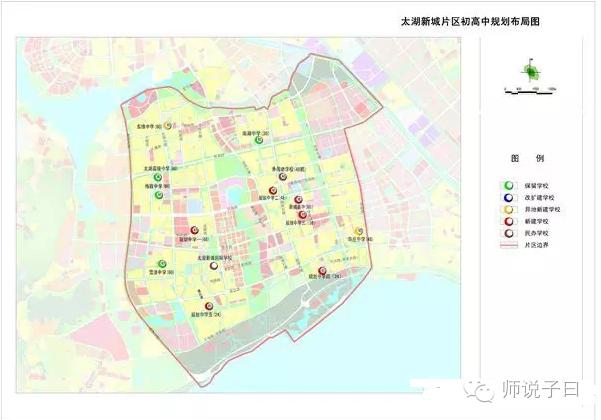Screen dimensions: 601x420
Task: Click dark 民办学校 legend symbol
Action: click(x=509, y=233)
